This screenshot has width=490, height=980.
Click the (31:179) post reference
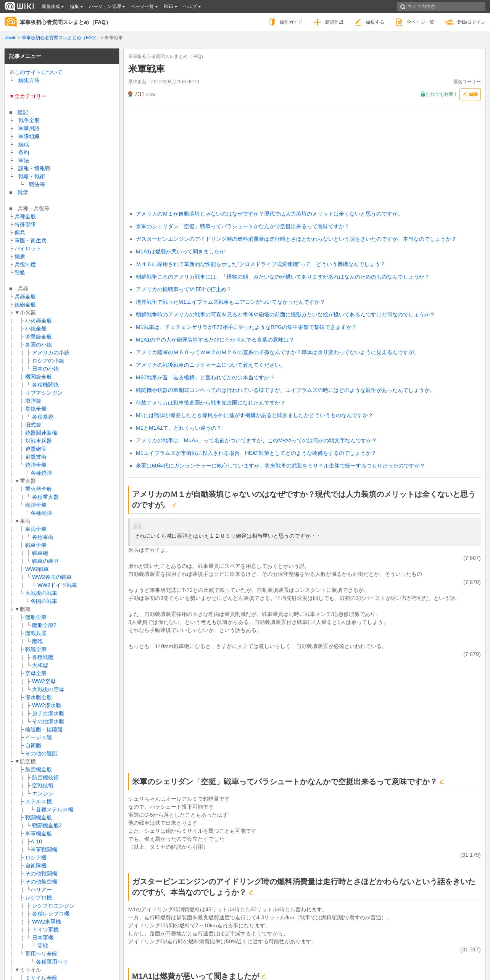(x=470, y=855)
